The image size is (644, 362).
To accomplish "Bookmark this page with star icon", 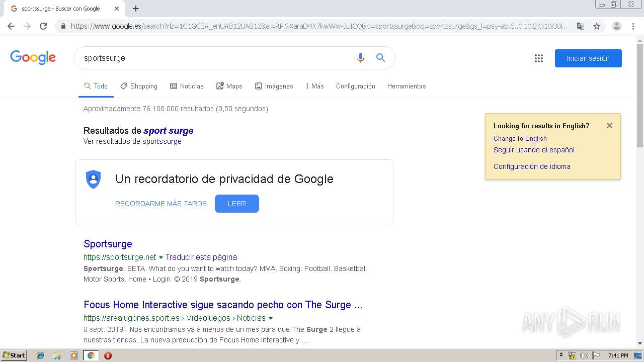I will click(597, 26).
